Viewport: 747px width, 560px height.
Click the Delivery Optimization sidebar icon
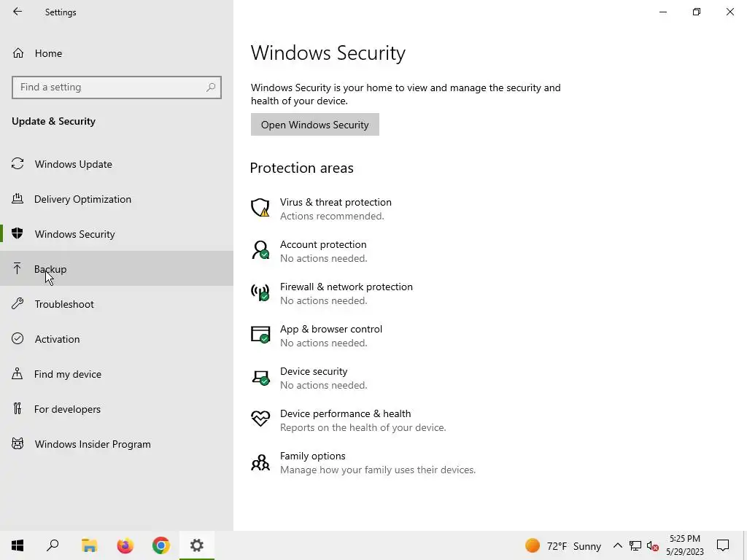tap(18, 198)
